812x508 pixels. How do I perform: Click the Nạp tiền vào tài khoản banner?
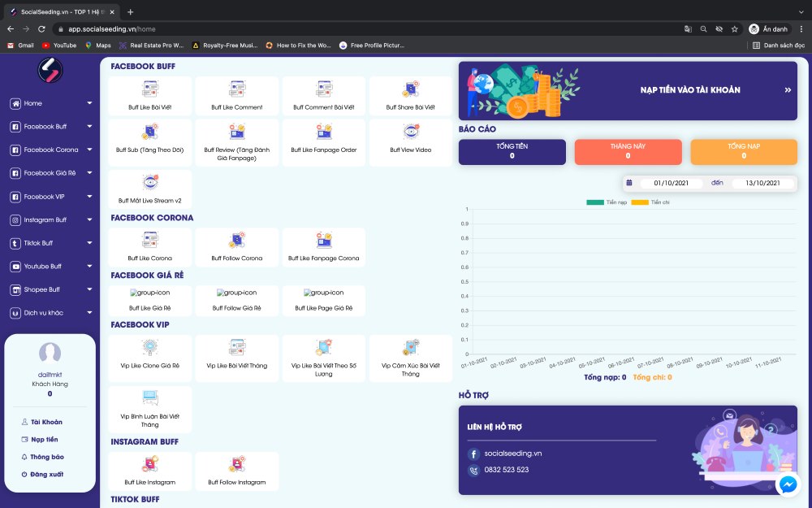tap(628, 90)
